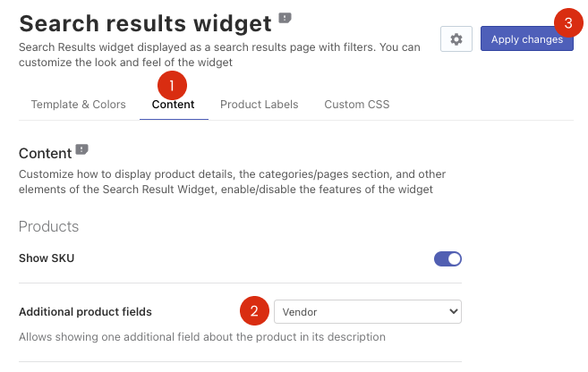Viewport: 588px width, 372px height.
Task: Open the Product Labels tab
Action: point(260,105)
